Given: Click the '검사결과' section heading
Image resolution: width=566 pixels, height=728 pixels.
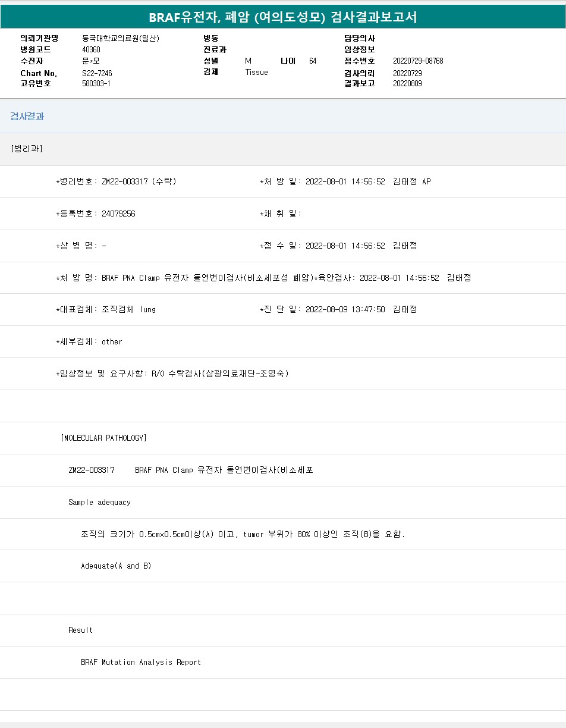Looking at the screenshot, I should [27, 116].
